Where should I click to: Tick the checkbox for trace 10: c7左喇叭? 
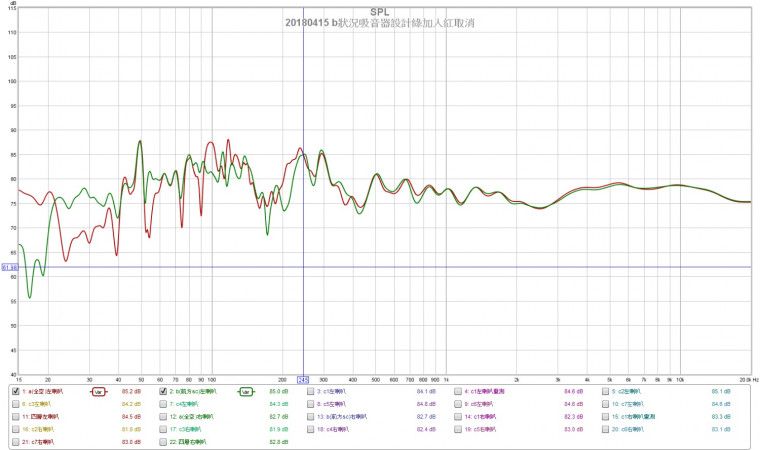pyautogui.click(x=605, y=404)
